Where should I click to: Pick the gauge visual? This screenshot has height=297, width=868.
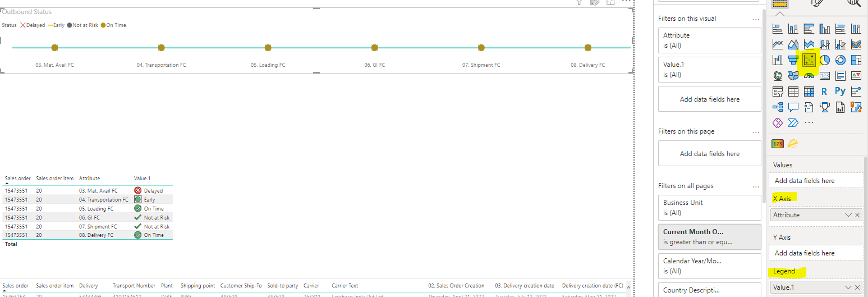(x=809, y=76)
